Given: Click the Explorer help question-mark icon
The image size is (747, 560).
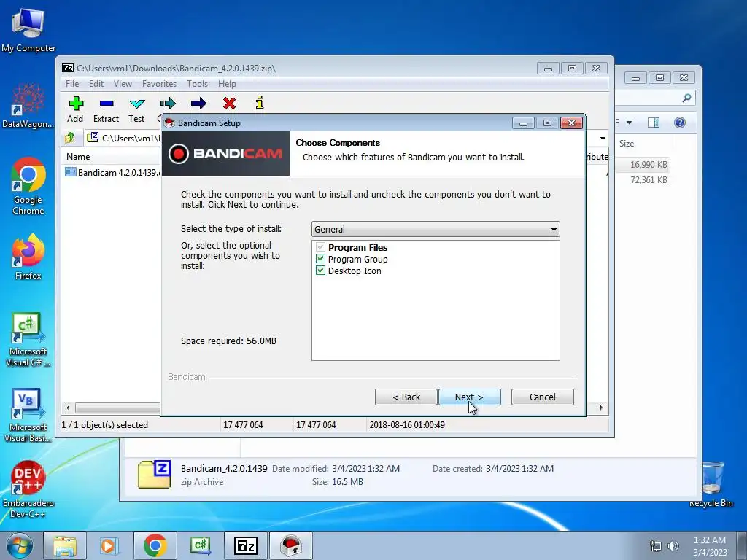Looking at the screenshot, I should (x=680, y=122).
